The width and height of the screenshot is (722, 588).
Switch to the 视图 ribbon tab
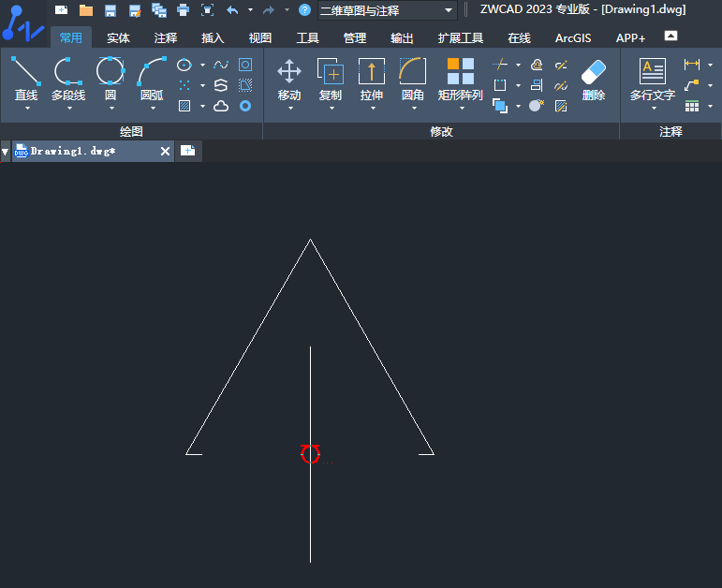[x=260, y=37]
